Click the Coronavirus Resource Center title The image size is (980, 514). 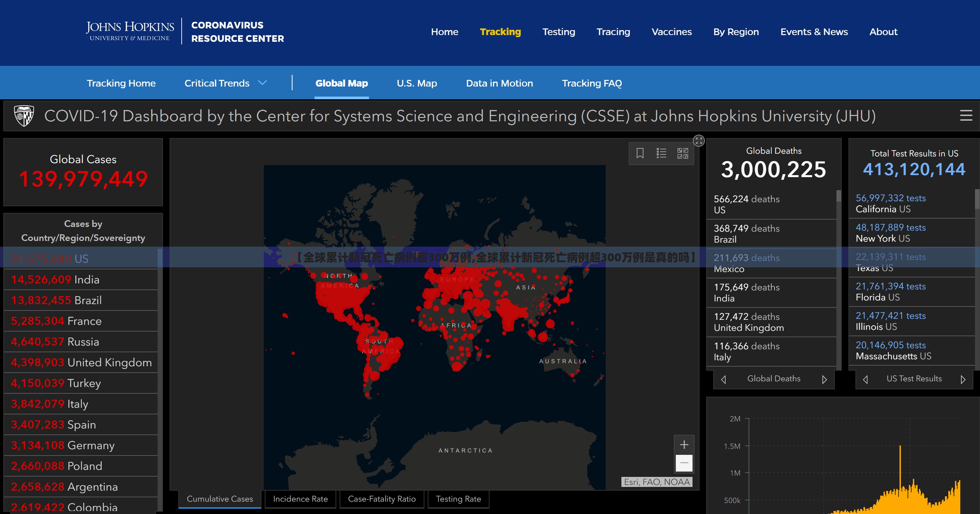point(237,32)
